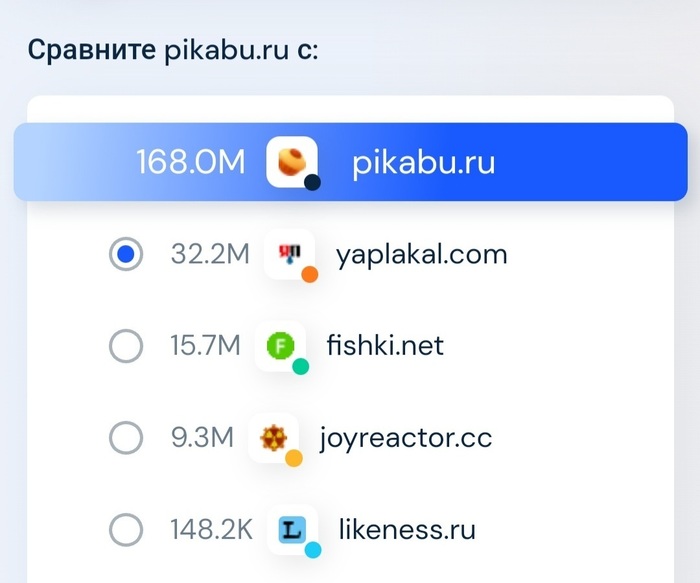Screen dimensions: 700x583
Task: Click the 168.0M visits figure
Action: tap(190, 163)
